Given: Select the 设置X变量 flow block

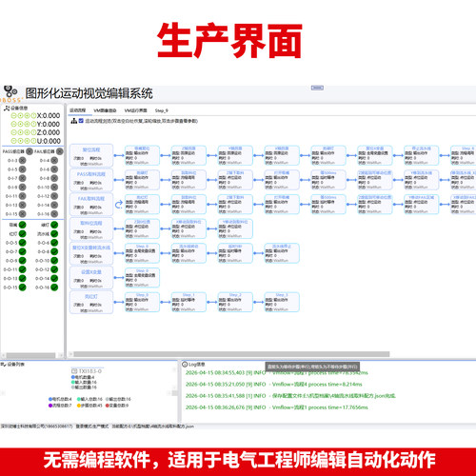Looking at the screenshot, I should (91, 278).
